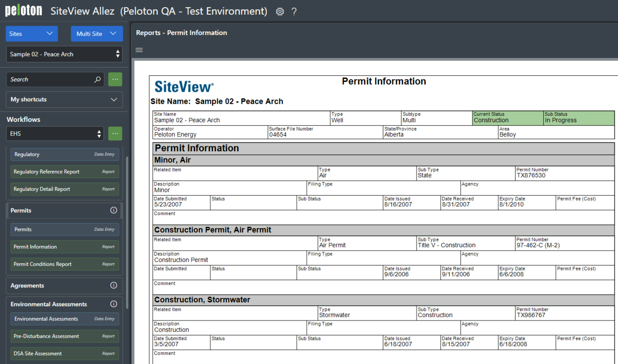This screenshot has width=618, height=364.
Task: Open the Multi Site dropdown
Action: pyautogui.click(x=97, y=34)
